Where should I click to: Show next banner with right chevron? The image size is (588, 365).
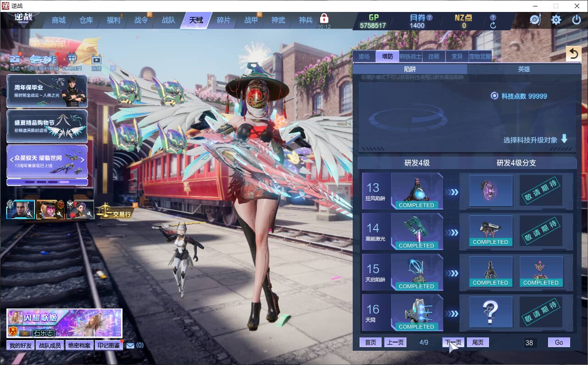coord(83,160)
